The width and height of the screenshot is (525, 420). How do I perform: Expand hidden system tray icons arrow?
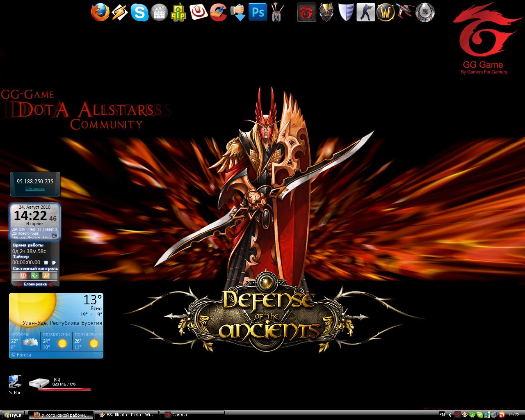click(450, 415)
